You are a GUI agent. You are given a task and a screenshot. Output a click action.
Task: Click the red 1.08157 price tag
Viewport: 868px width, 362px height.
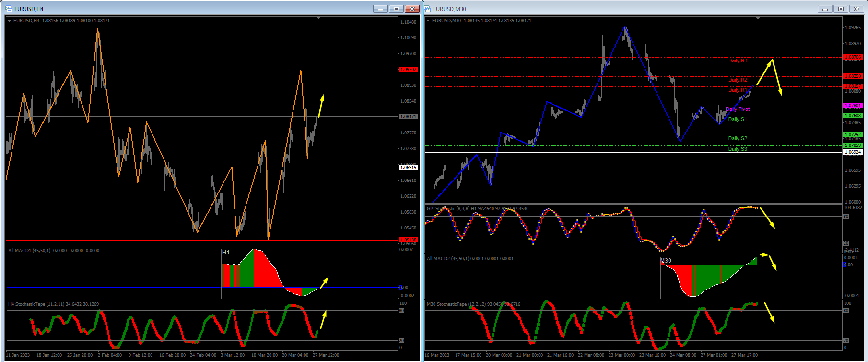(x=853, y=86)
